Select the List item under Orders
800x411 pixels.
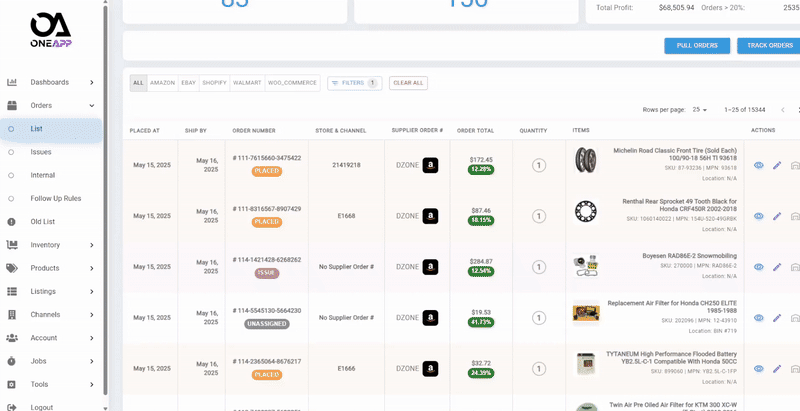pyautogui.click(x=51, y=129)
